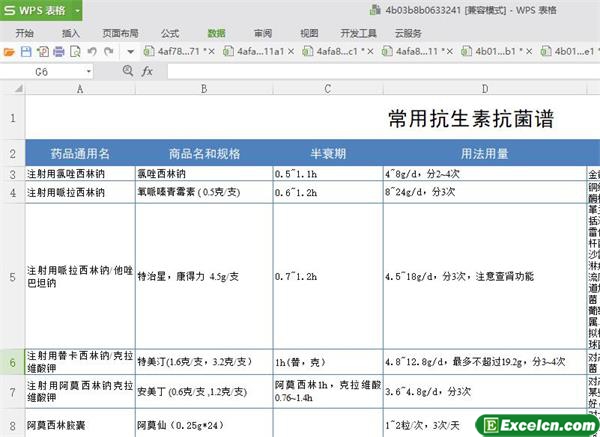600x437 pixels.
Task: Click cell 注射用氯唑西林钠
Action: 80,174
